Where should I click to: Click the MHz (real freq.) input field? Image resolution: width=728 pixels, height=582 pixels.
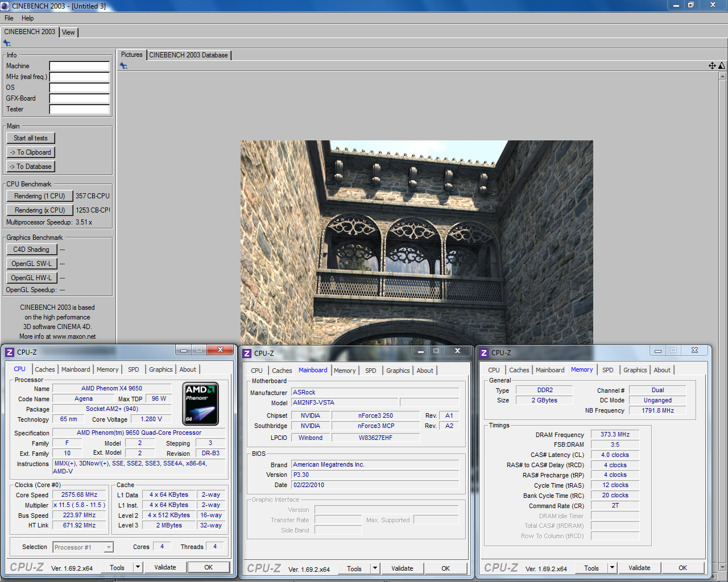point(79,77)
